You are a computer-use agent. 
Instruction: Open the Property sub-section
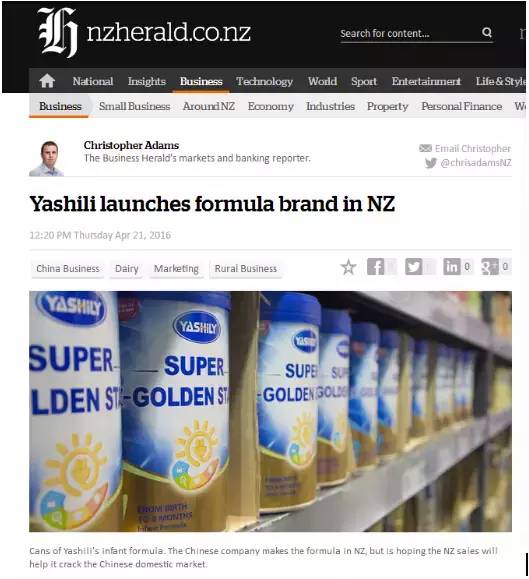[388, 106]
